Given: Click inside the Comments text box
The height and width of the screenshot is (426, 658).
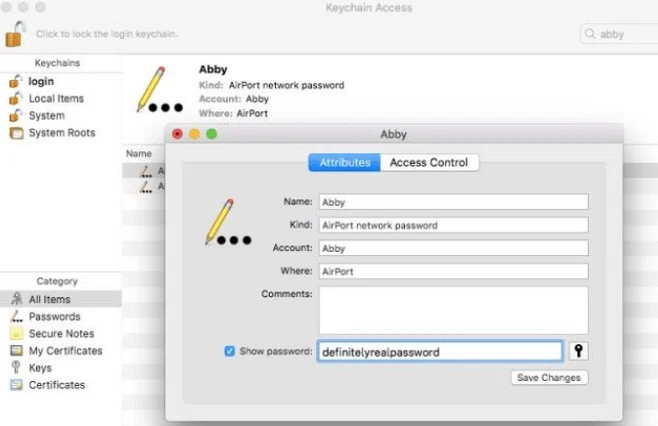Looking at the screenshot, I should click(x=453, y=310).
